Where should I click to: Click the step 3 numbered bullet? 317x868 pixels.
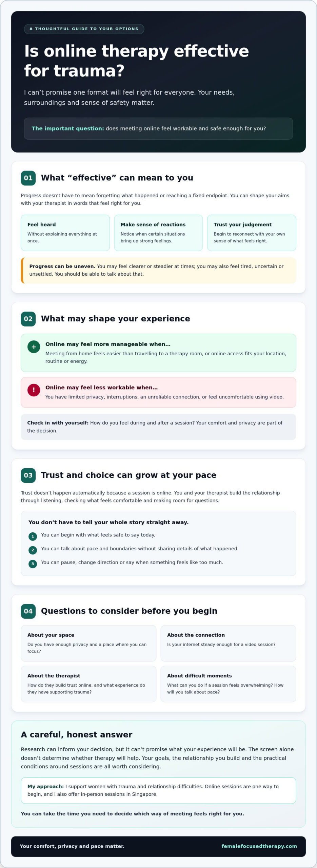coord(33,564)
